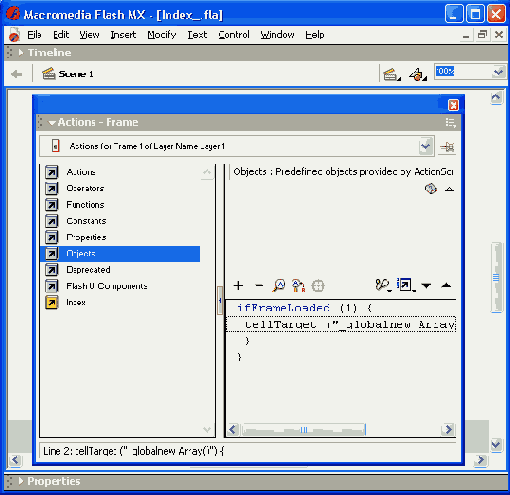This screenshot has width=510, height=495.
Task: Expand the Timeline panel
Action: click(x=21, y=53)
